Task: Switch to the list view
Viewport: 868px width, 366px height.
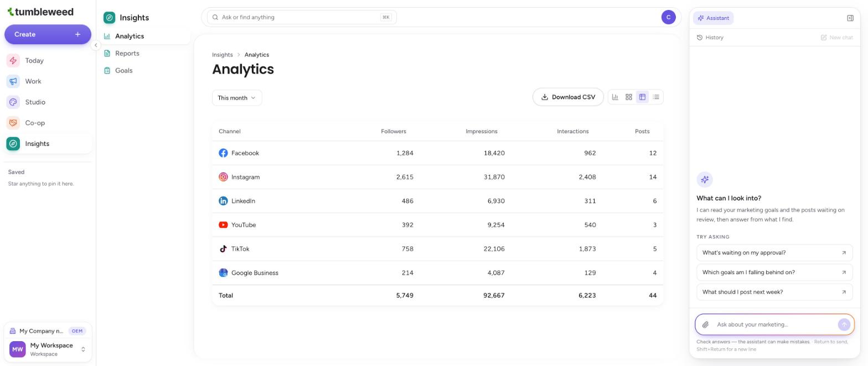Action: pos(656,97)
